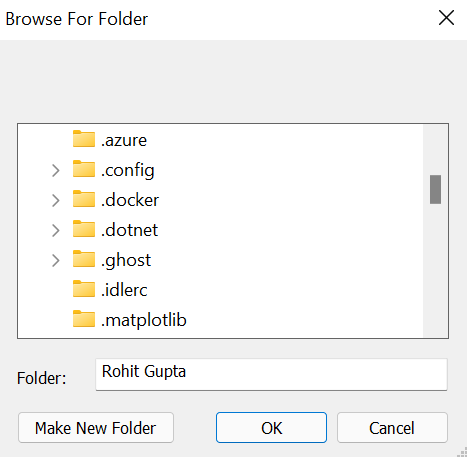
Task: Expand the .config folder tree node
Action: pyautogui.click(x=56, y=171)
